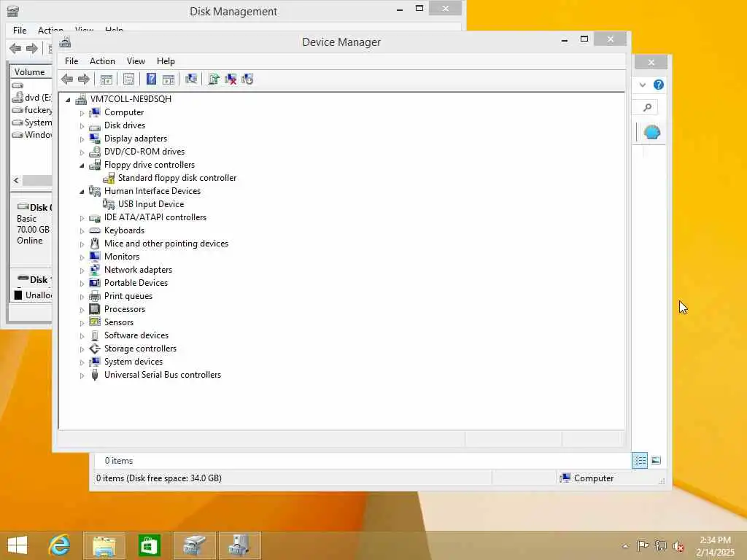Select the dvd (E:) volume in Disk Management
This screenshot has height=560, width=747.
(x=32, y=98)
